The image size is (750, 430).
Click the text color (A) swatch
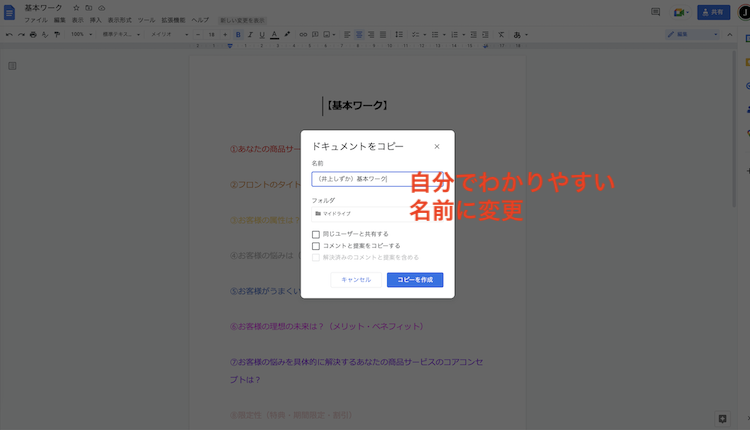[274, 34]
